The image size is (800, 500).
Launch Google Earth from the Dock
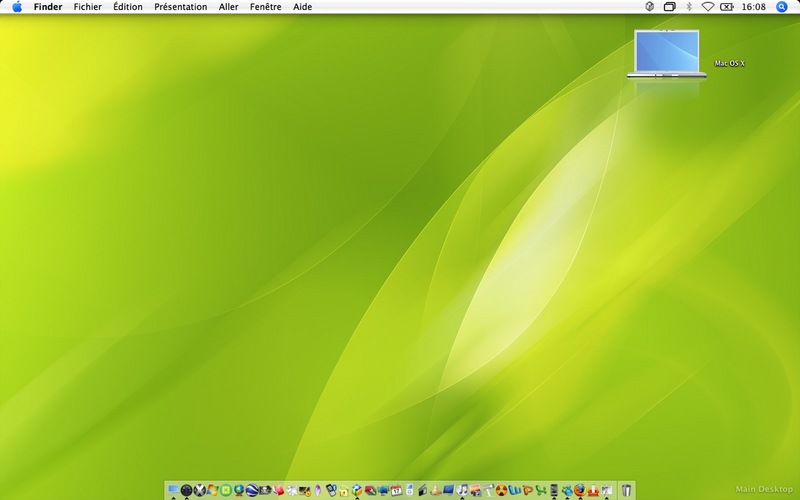[252, 490]
